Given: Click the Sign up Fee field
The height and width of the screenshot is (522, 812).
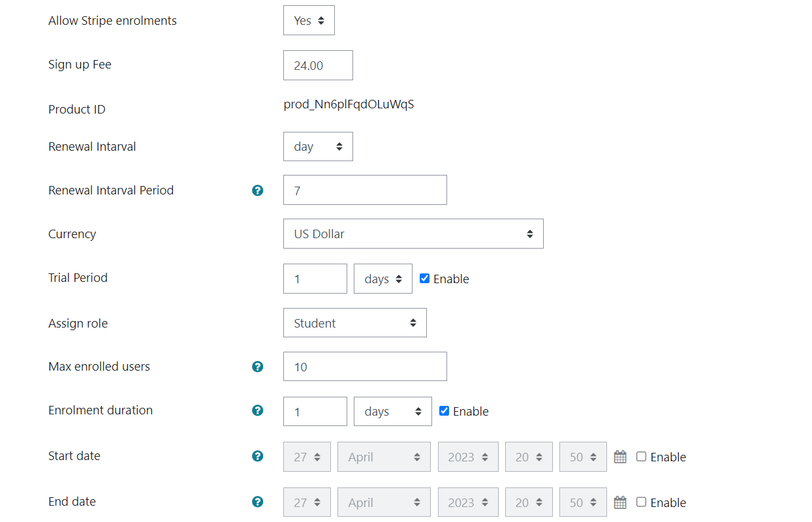Looking at the screenshot, I should click(x=318, y=65).
